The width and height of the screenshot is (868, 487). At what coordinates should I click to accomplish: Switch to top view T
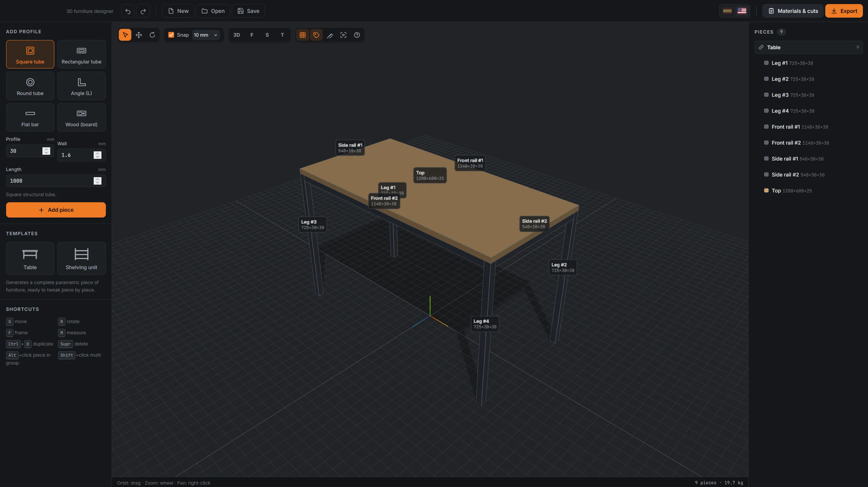pyautogui.click(x=282, y=35)
